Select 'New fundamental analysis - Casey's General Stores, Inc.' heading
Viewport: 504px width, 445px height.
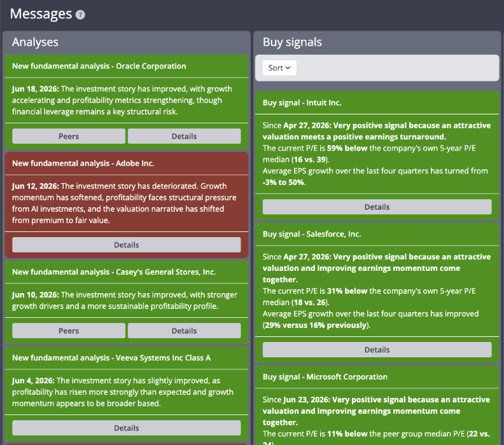(x=114, y=272)
